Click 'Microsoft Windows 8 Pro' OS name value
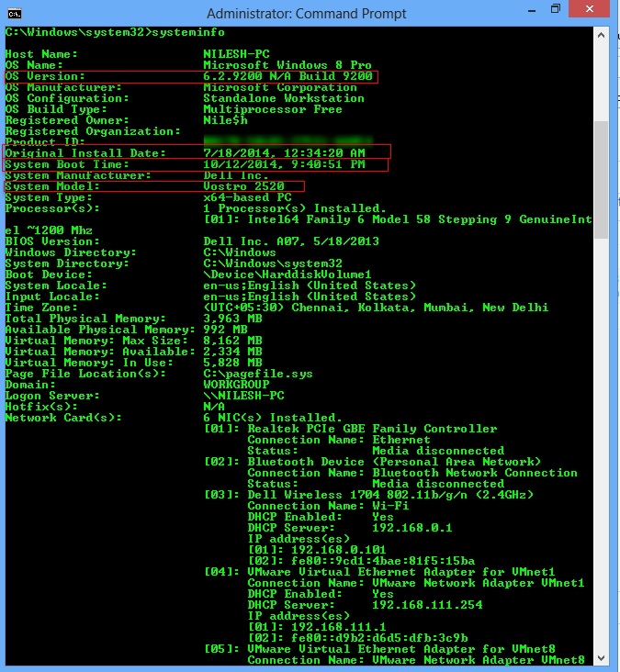The height and width of the screenshot is (672, 620). pos(287,65)
